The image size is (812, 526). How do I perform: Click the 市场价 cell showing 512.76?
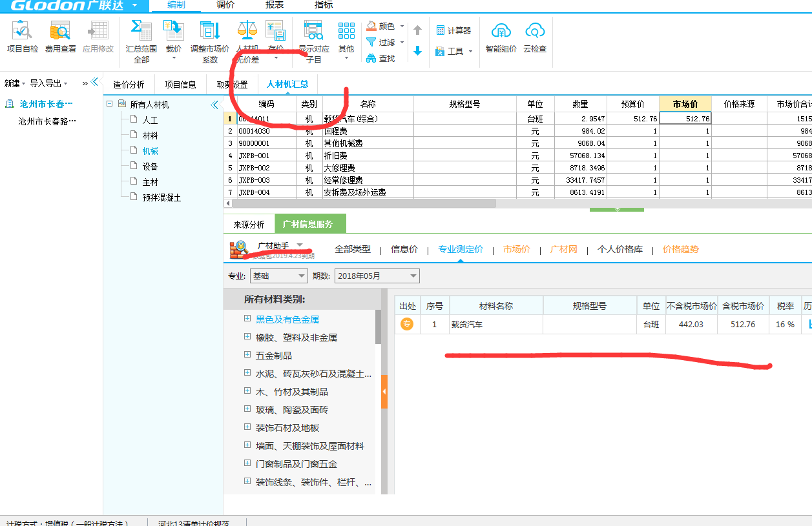(x=685, y=119)
